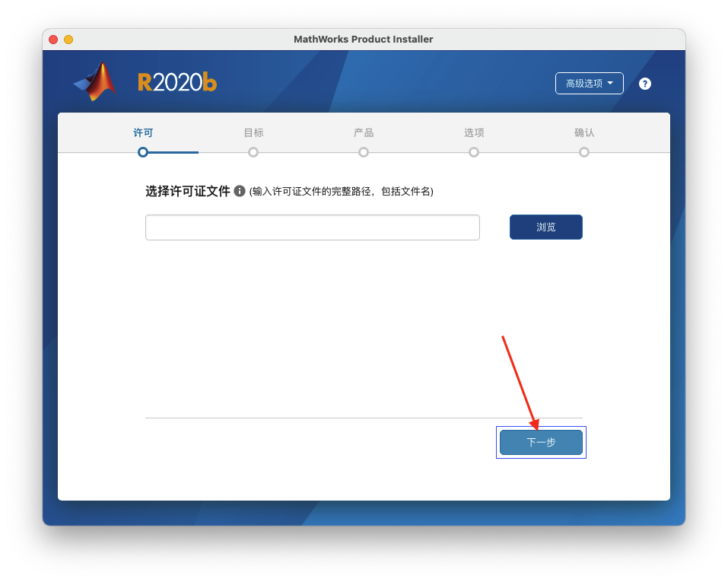Viewport: 728px width, 582px height.
Task: Click the R2020b release text
Action: coord(177,82)
